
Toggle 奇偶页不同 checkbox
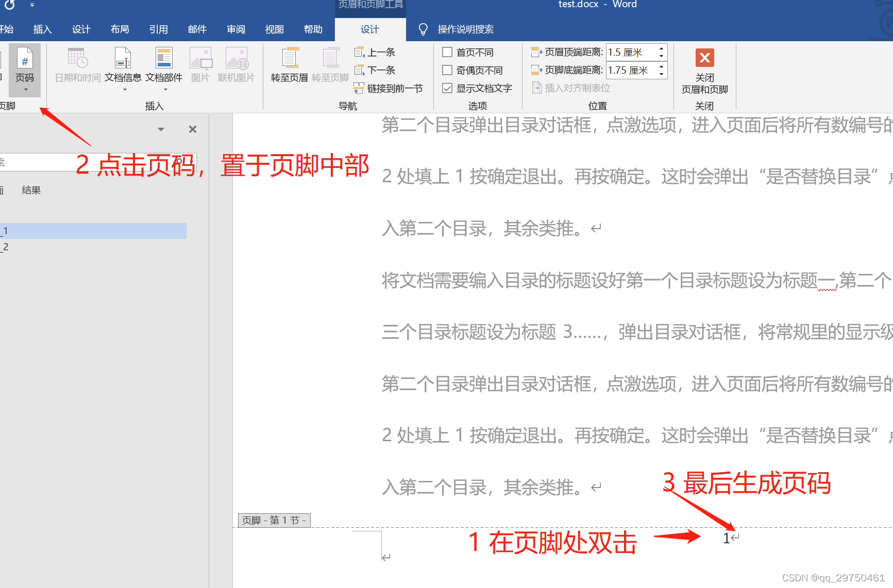[447, 70]
